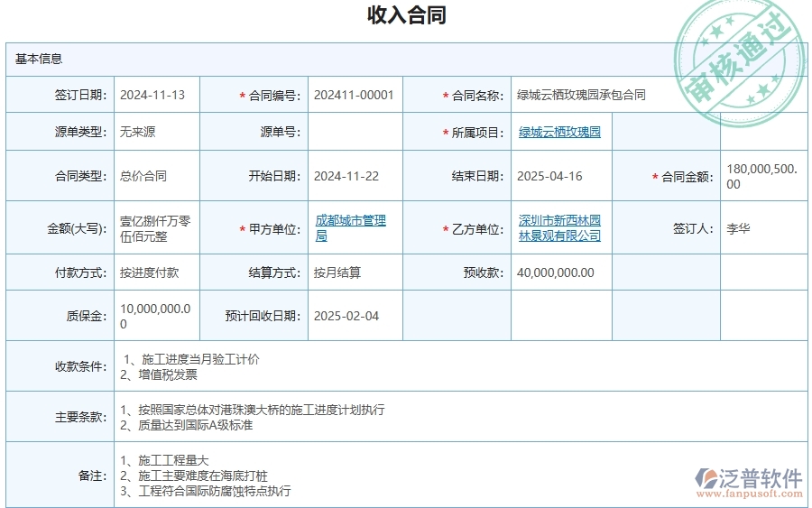Screen dimensions: 812x508
Task: Select the 结算方式 value 按月结算
Action: point(337,272)
